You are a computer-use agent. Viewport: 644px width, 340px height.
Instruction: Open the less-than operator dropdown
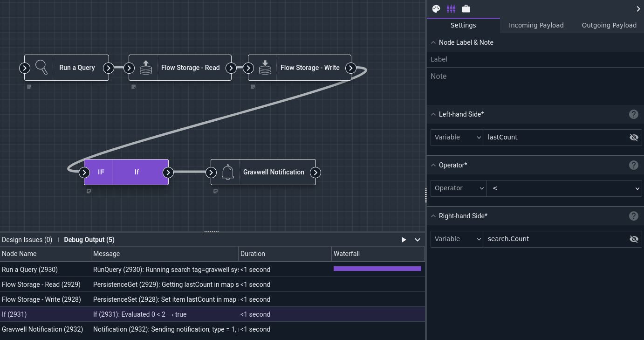coord(565,188)
